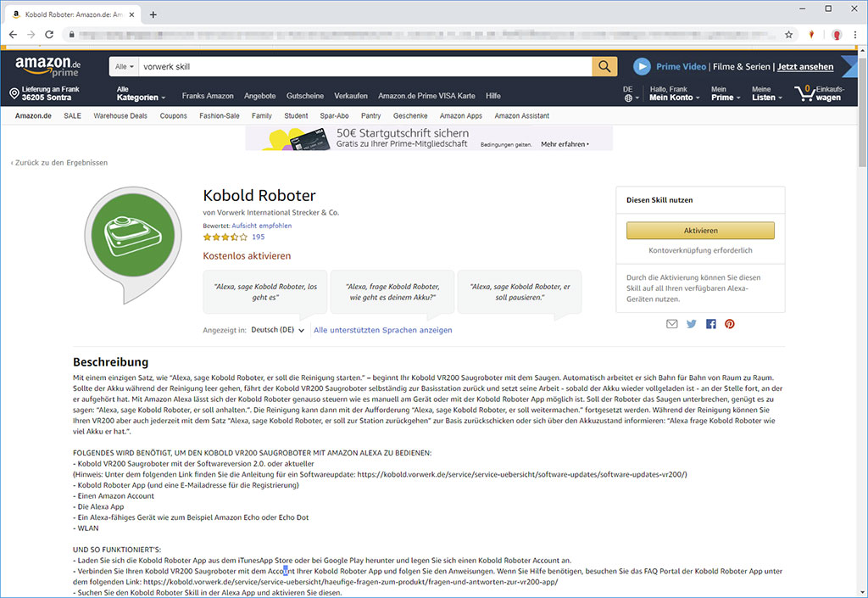The width and height of the screenshot is (868, 598).
Task: Share skill on Facebook
Action: pyautogui.click(x=711, y=324)
